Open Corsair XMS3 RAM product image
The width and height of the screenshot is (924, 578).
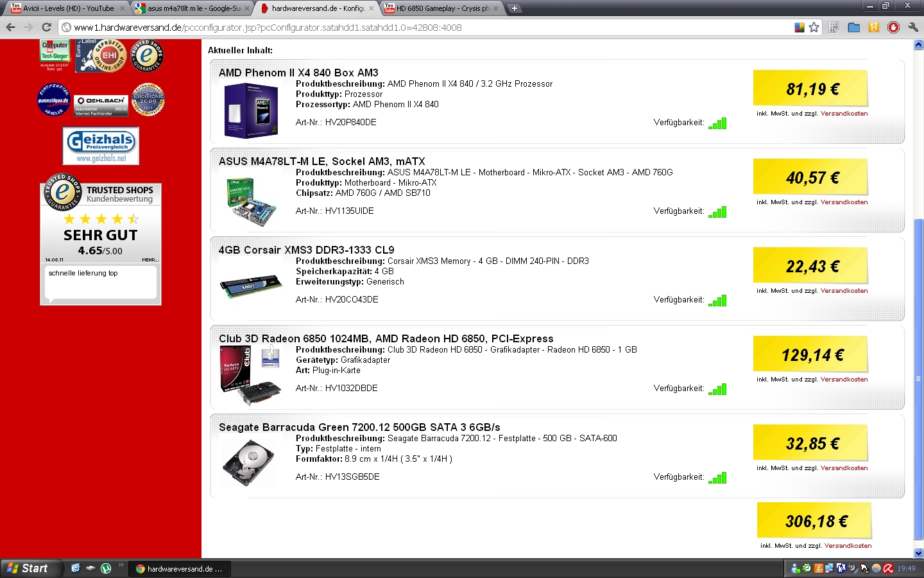click(251, 286)
